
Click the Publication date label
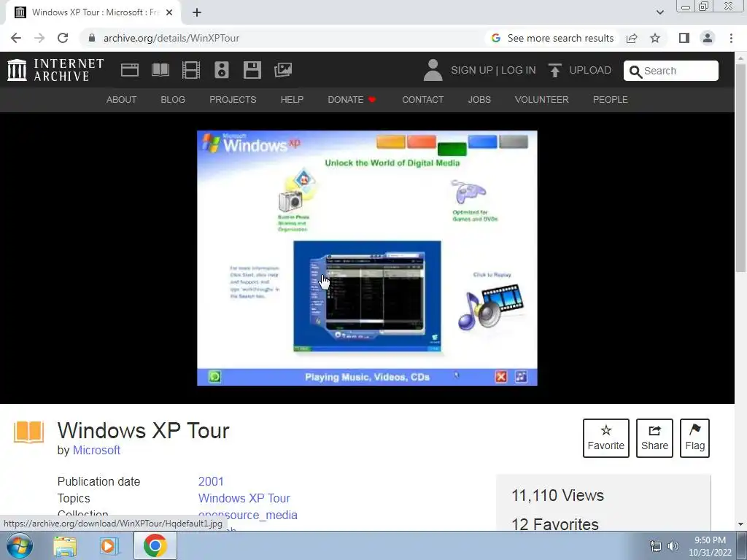[98, 481]
